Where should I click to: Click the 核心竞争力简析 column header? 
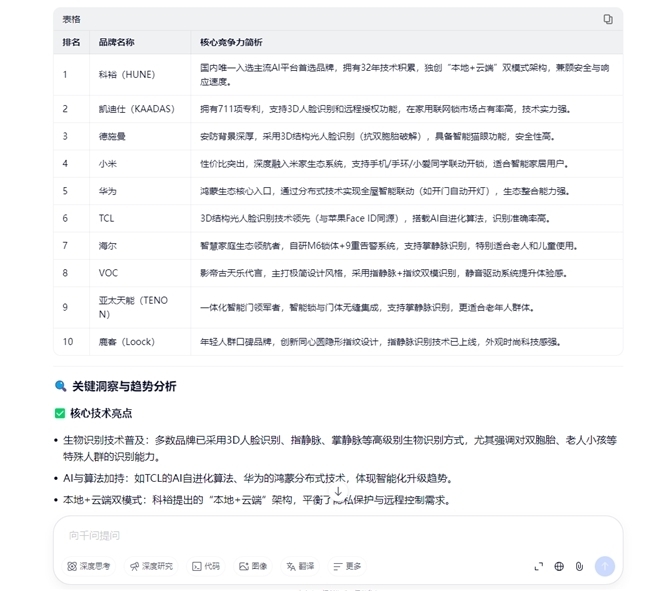coord(231,42)
